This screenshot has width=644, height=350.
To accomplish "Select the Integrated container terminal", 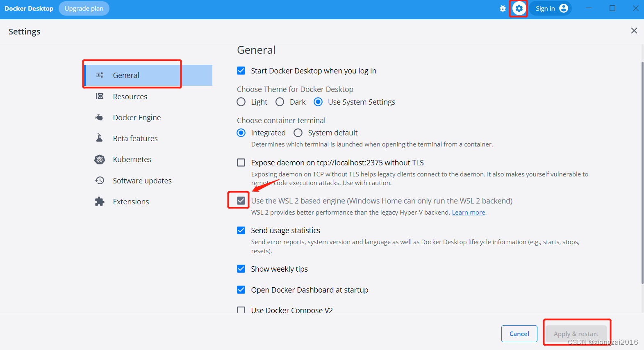I will coord(241,133).
